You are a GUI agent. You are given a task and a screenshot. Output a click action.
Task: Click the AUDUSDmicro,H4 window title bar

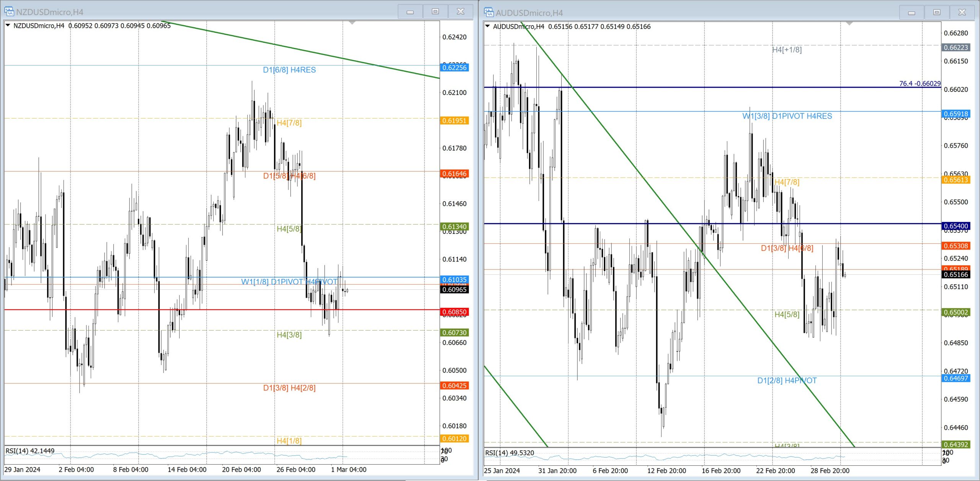pos(689,13)
